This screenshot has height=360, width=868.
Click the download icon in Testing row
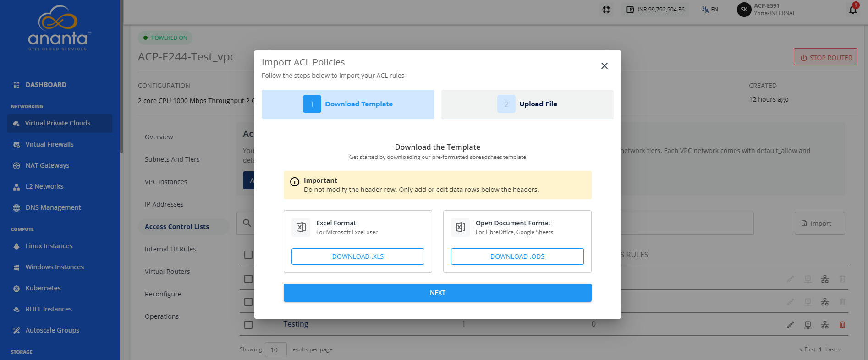click(808, 325)
